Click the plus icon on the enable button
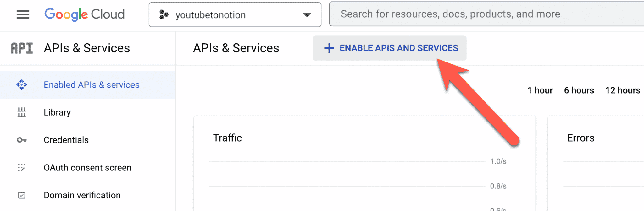 (329, 48)
